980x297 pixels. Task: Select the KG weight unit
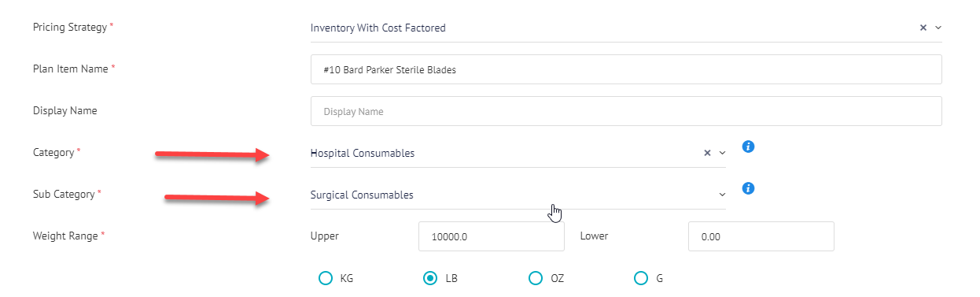click(x=326, y=278)
